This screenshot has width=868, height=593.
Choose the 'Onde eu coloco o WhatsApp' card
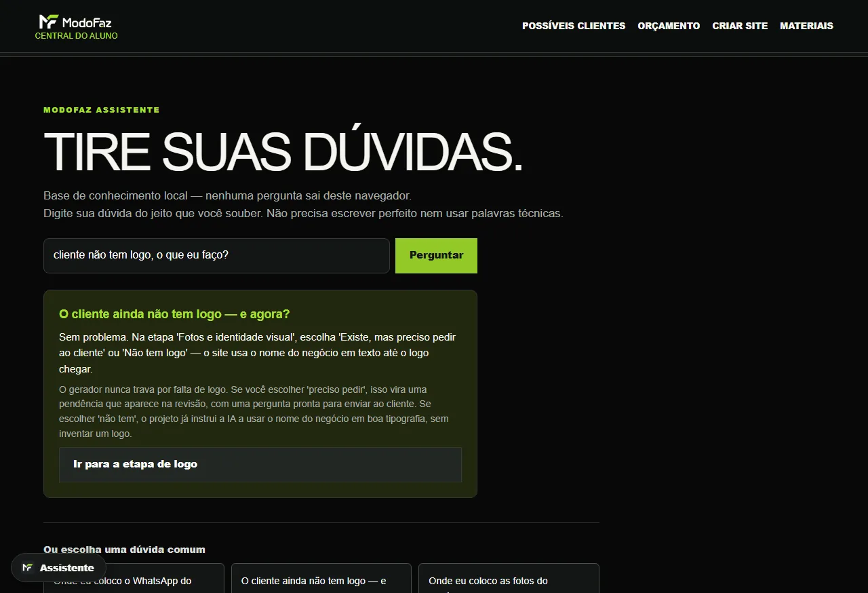tap(134, 578)
